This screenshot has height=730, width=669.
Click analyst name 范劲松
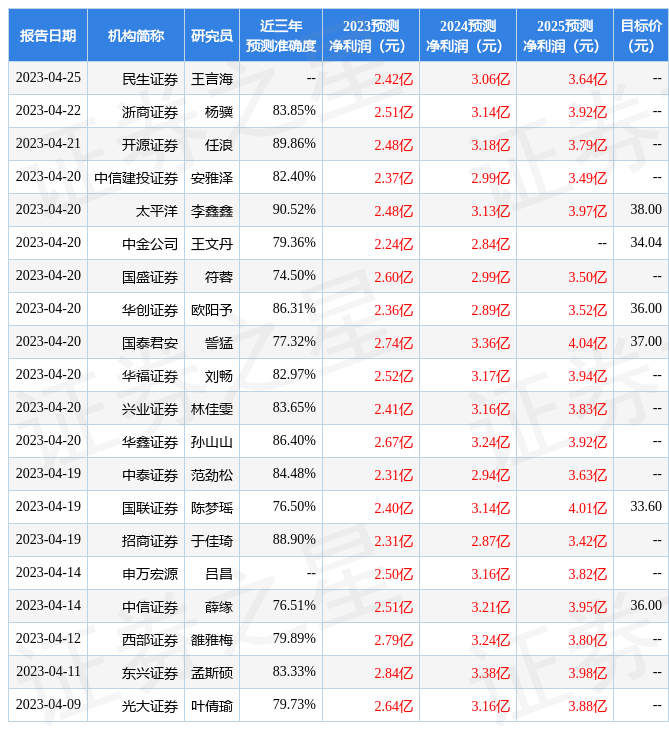[x=212, y=475]
